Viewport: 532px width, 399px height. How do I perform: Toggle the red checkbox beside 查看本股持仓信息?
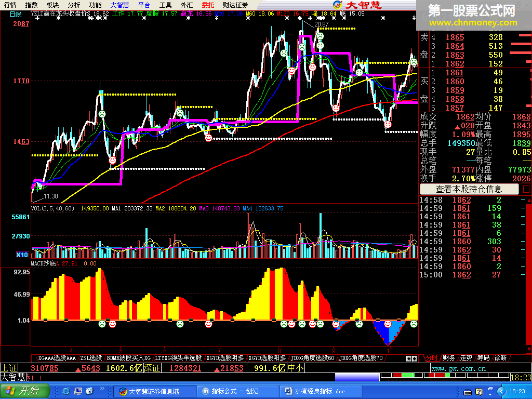coord(526,189)
